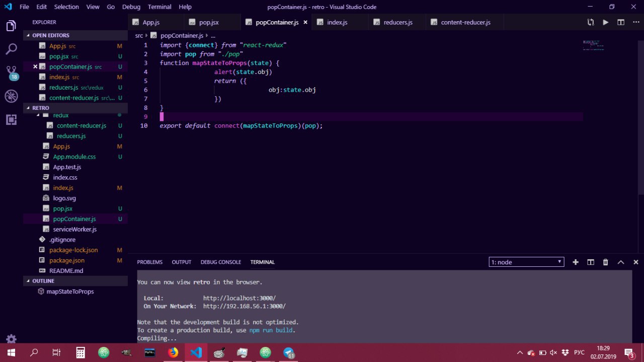644x362 pixels.
Task: Switch to the reducers.js editor tab
Action: click(397, 22)
